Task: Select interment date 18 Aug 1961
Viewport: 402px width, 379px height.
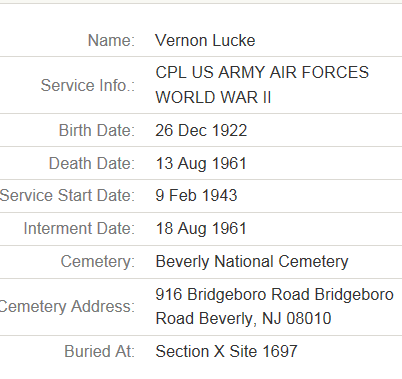Action: point(201,229)
